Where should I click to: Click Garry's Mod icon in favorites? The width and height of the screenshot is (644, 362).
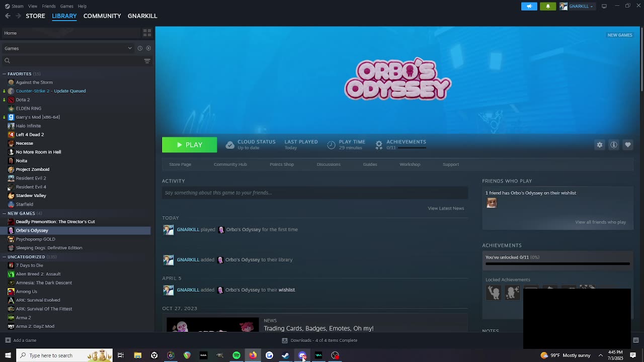pos(11,117)
